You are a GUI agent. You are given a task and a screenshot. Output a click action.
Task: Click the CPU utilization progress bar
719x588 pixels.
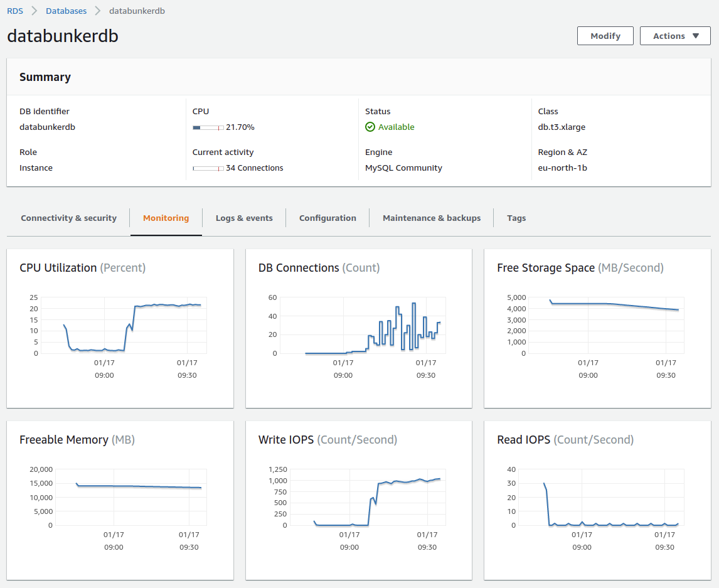(x=206, y=127)
